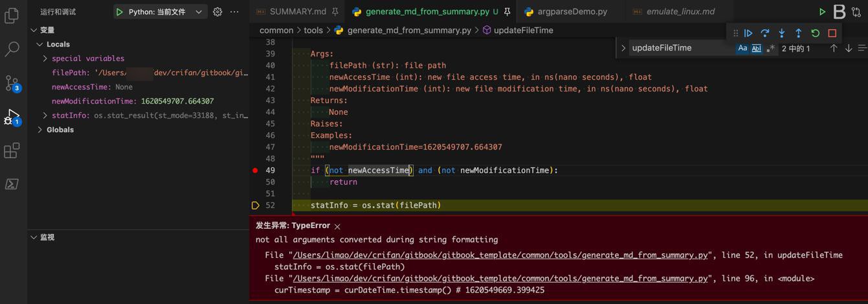This screenshot has width=868, height=304.
Task: Open the Search view in activity bar
Action: coord(12,49)
